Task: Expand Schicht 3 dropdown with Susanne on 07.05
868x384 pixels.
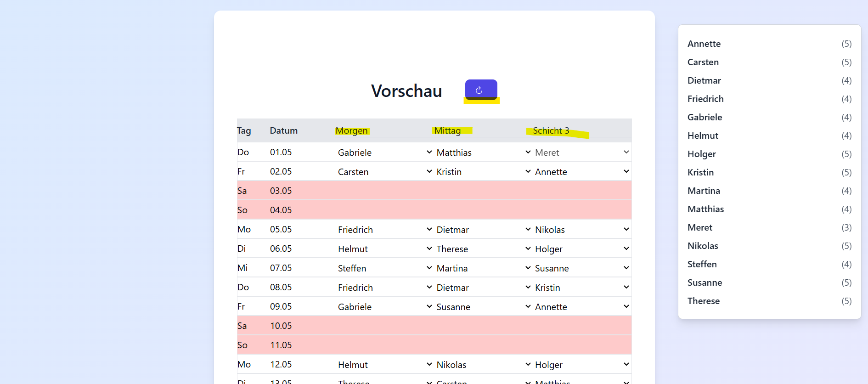Action: [581, 268]
